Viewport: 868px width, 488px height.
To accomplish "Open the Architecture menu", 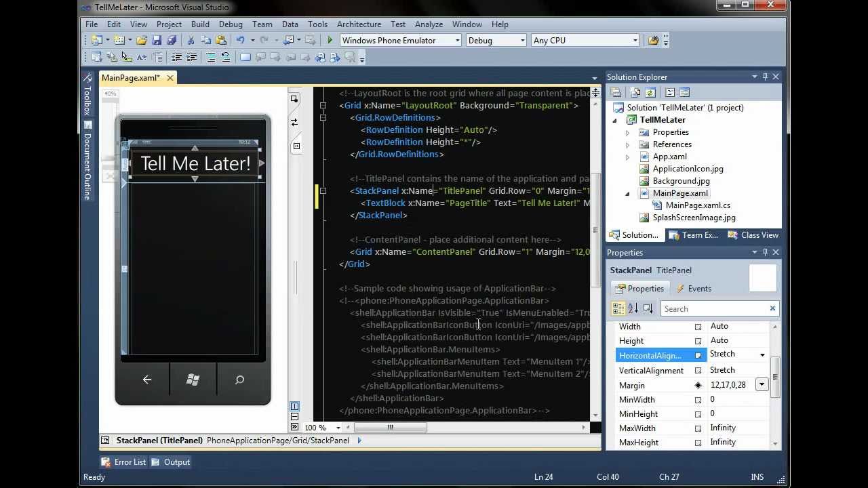I will click(359, 24).
